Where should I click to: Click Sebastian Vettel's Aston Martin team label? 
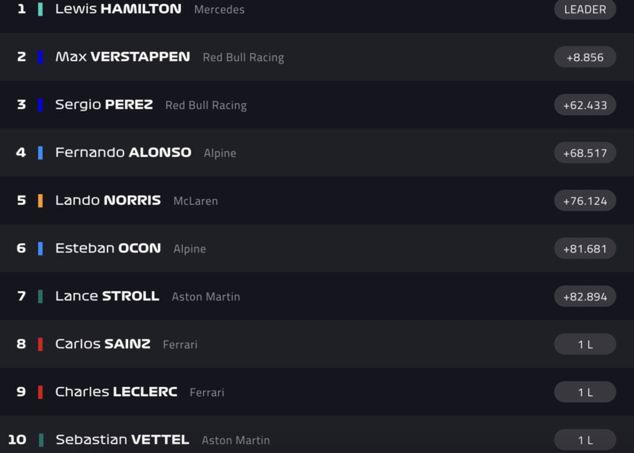pos(236,440)
